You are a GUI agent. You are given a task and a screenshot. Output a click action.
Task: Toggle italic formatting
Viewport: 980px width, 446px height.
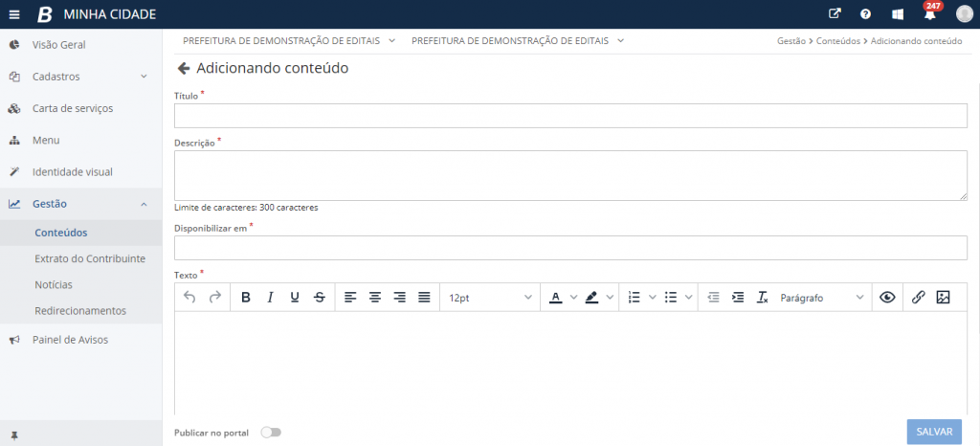tap(270, 298)
